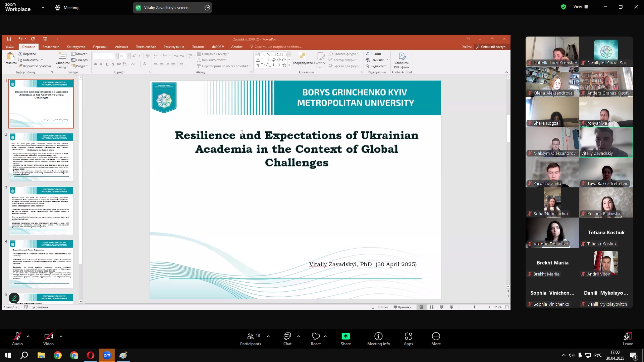The width and height of the screenshot is (644, 362).
Task: Click the encryption shield status icon
Action: 563,7
